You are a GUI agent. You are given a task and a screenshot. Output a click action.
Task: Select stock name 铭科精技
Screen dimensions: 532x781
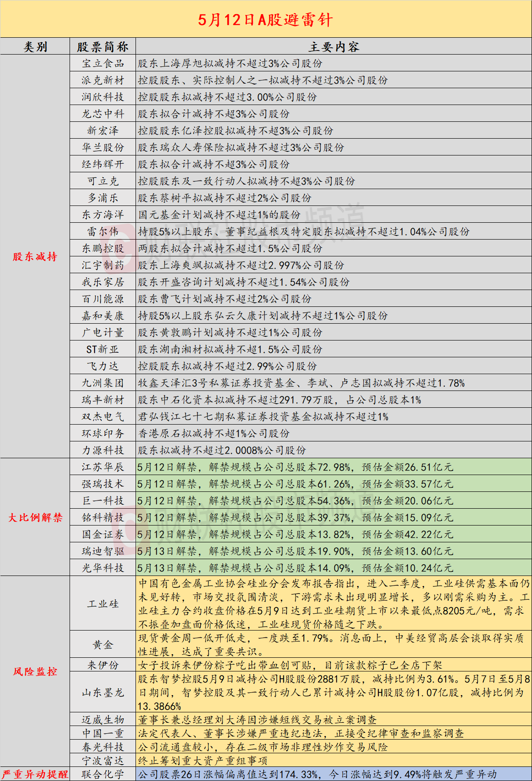[103, 517]
